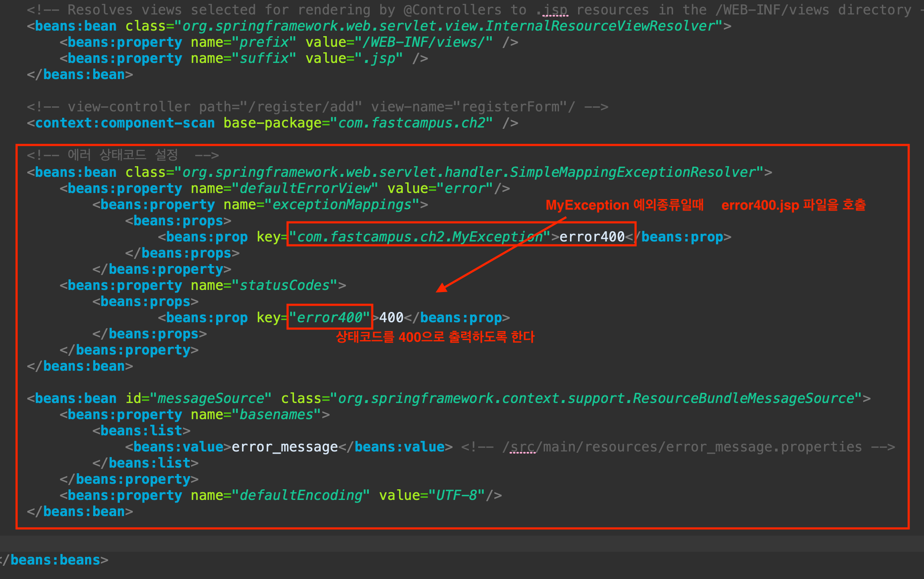
Task: Click the exceptionMappings property name
Action: click(x=342, y=205)
